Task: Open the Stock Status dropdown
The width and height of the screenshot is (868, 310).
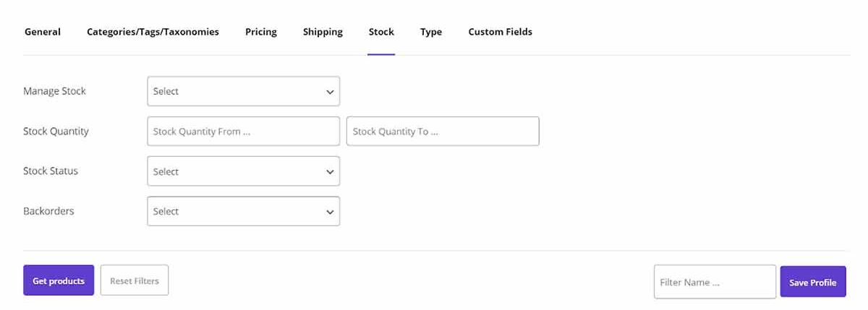Action: [243, 172]
